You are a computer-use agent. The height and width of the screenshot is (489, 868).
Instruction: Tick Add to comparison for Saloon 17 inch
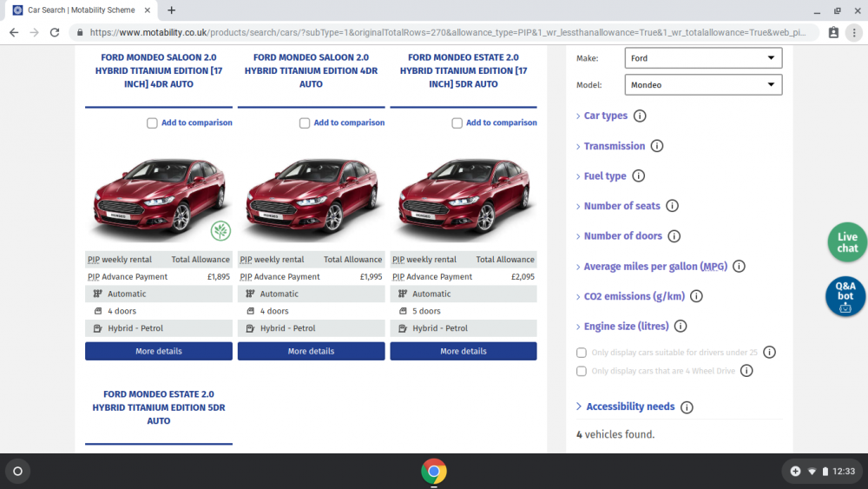pyautogui.click(x=152, y=123)
